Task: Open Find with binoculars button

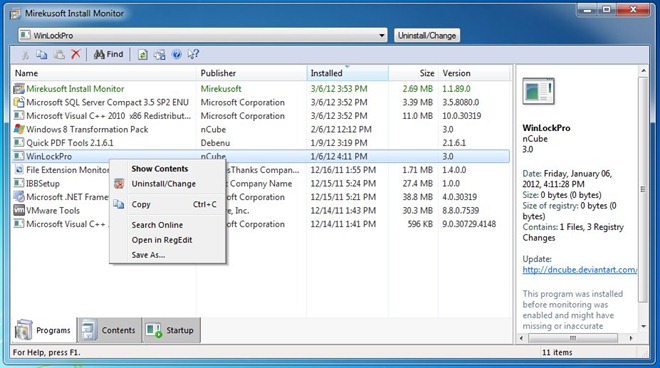Action: [x=109, y=54]
